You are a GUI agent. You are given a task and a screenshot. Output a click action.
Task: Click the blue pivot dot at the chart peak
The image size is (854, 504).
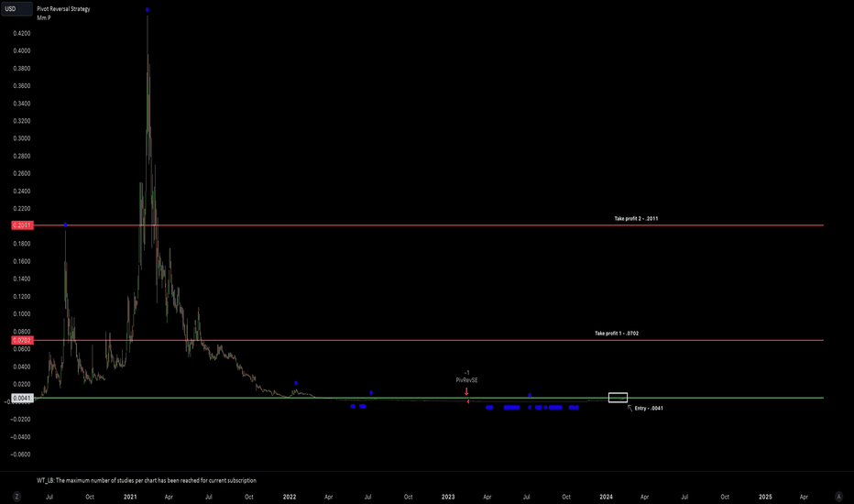(147, 10)
